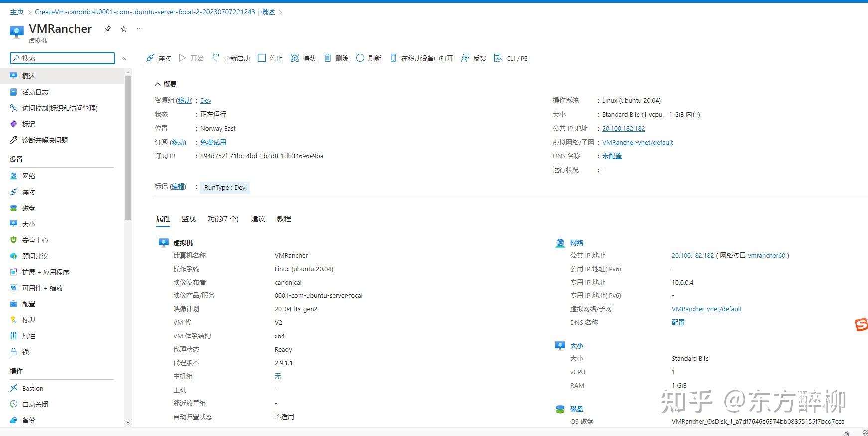Switch to the 监视 tab

tap(189, 219)
